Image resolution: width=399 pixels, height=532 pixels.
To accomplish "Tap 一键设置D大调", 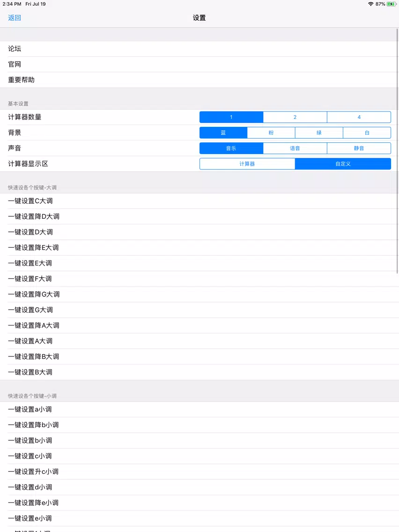I will [x=199, y=232].
